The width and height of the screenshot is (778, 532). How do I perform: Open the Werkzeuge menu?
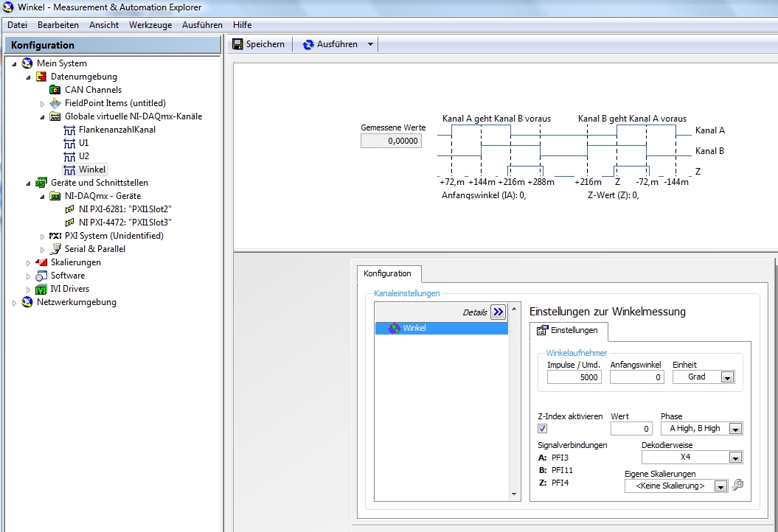[x=150, y=25]
